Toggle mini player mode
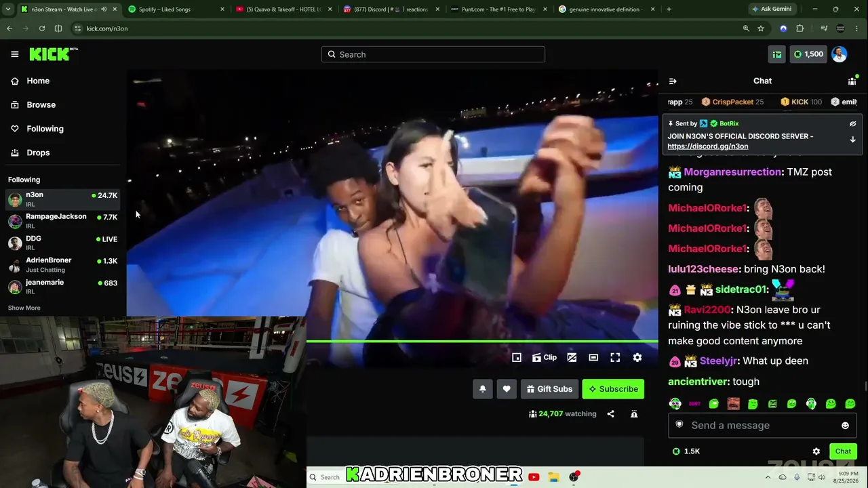 517,358
